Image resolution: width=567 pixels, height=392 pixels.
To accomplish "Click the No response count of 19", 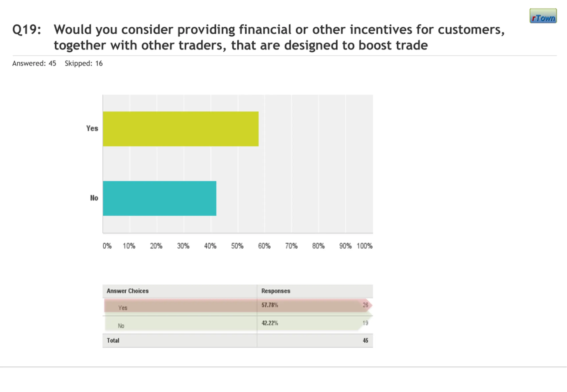I will [x=365, y=323].
